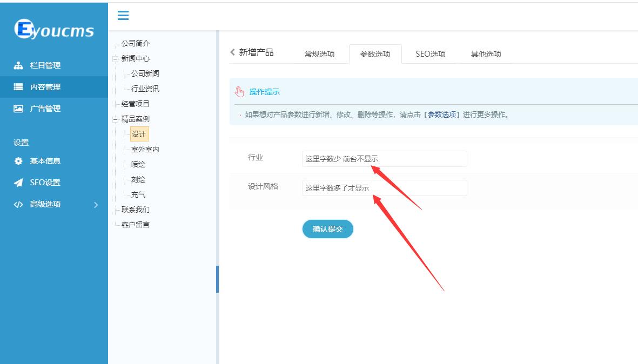The width and height of the screenshot is (638, 364).
Task: Click the Eyoucms logo
Action: [x=53, y=29]
